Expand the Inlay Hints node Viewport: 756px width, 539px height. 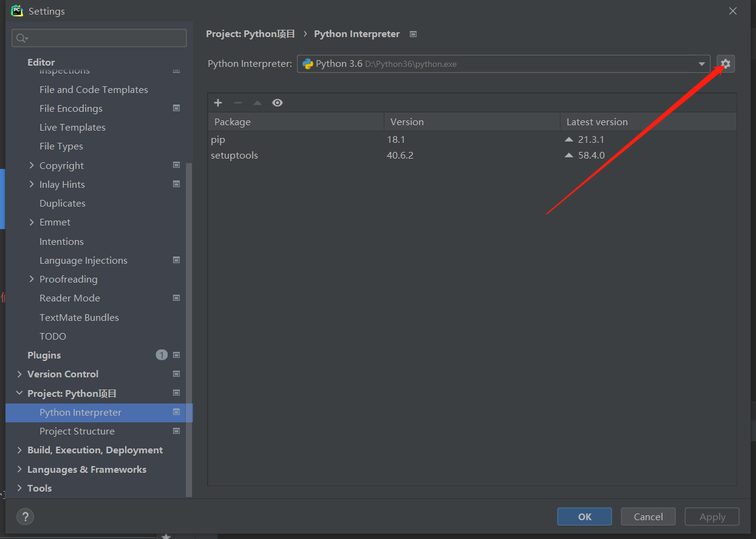point(32,184)
